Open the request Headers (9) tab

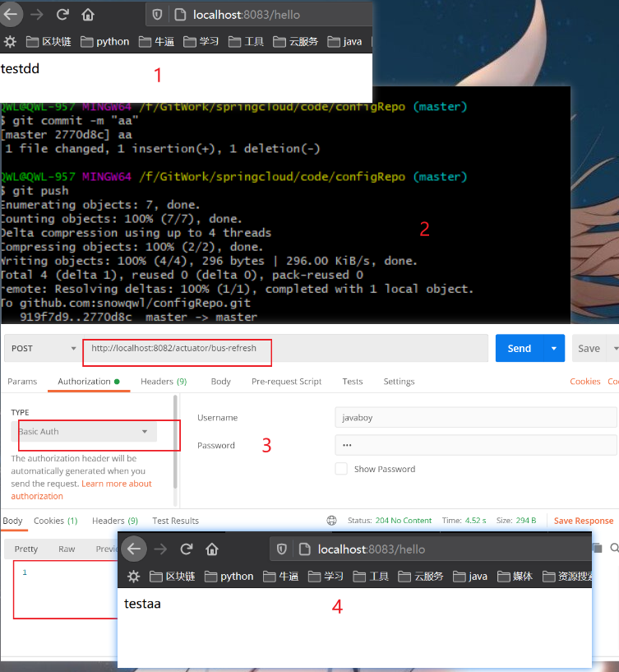164,382
